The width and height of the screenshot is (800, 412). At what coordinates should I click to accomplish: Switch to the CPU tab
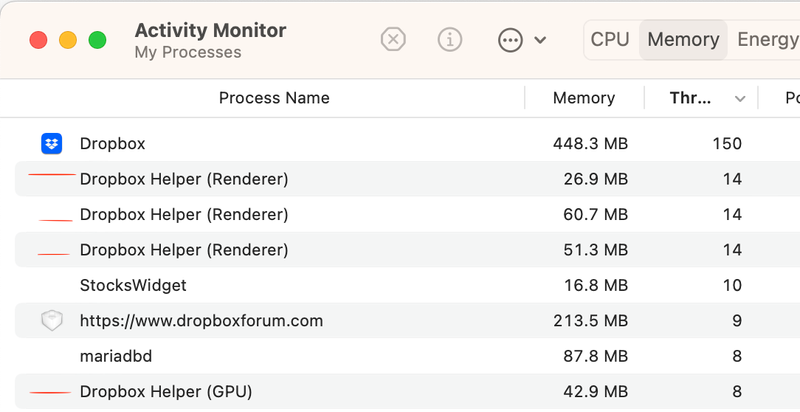tap(610, 40)
